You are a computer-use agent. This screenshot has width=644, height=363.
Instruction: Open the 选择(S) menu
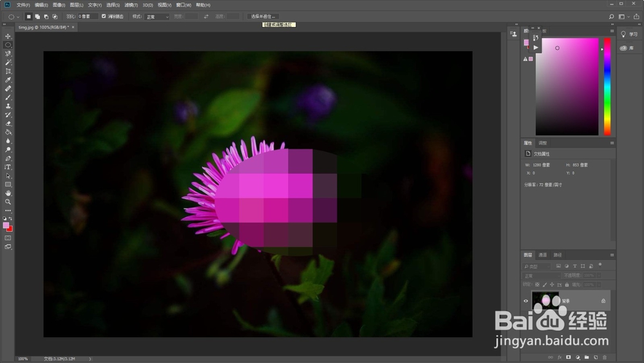[x=113, y=5]
